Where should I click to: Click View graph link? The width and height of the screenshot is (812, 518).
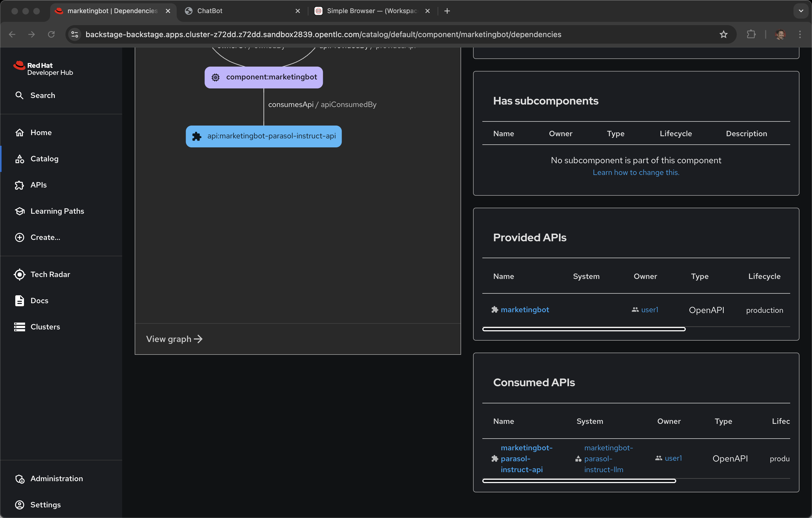click(174, 339)
